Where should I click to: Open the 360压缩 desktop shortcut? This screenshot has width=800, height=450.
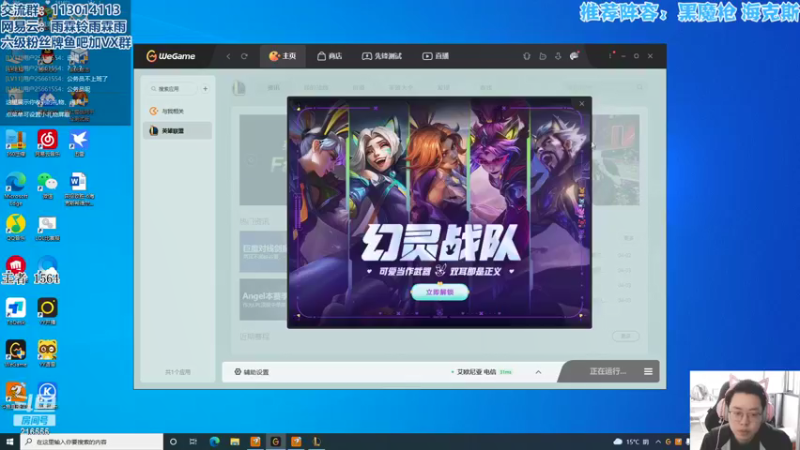(x=16, y=143)
